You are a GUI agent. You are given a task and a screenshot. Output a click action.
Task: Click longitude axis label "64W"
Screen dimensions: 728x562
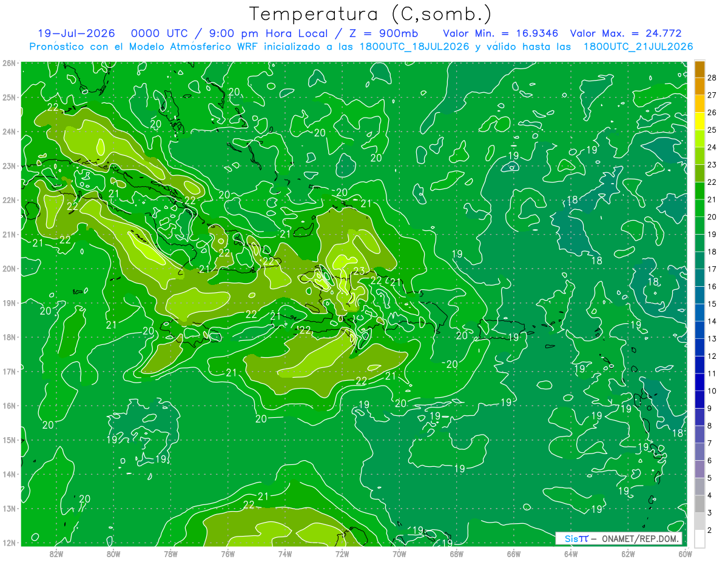(571, 554)
